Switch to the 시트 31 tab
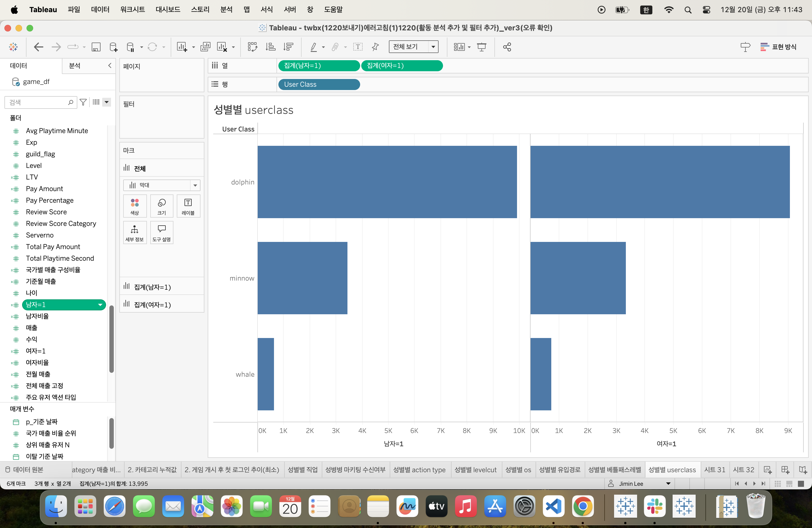 coord(715,470)
